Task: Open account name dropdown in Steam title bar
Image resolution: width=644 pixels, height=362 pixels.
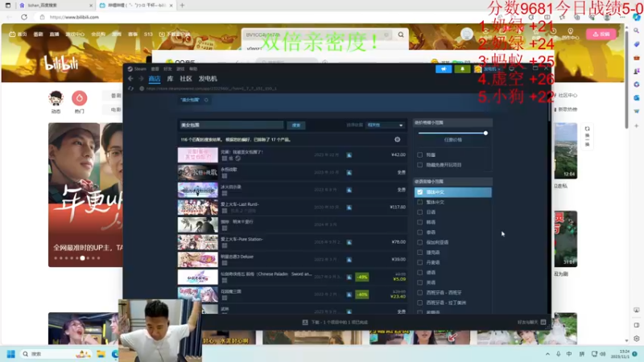Action: coord(492,69)
